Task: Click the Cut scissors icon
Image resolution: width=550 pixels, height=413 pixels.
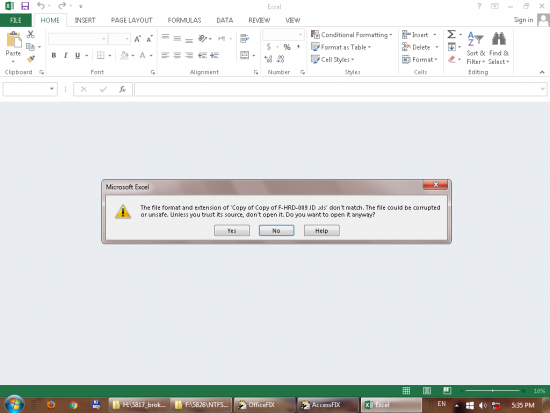Action: (x=31, y=34)
